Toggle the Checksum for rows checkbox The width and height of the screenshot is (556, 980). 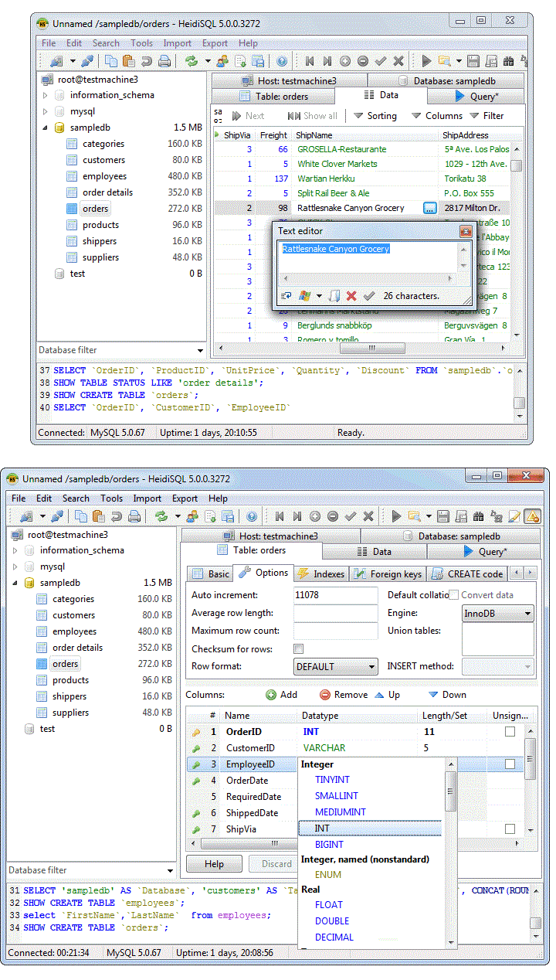click(299, 649)
